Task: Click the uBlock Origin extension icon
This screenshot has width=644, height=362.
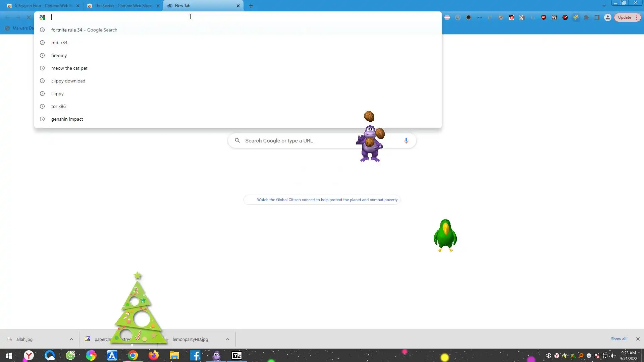Action: click(543, 17)
